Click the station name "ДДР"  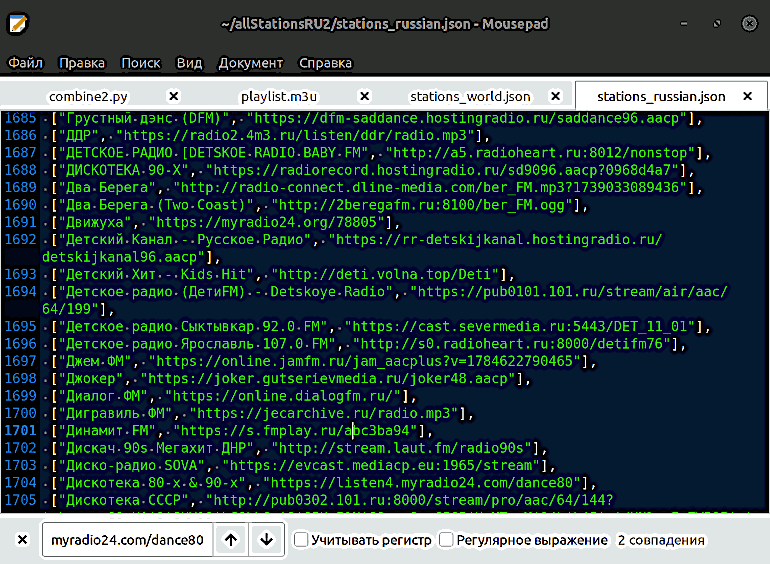79,135
